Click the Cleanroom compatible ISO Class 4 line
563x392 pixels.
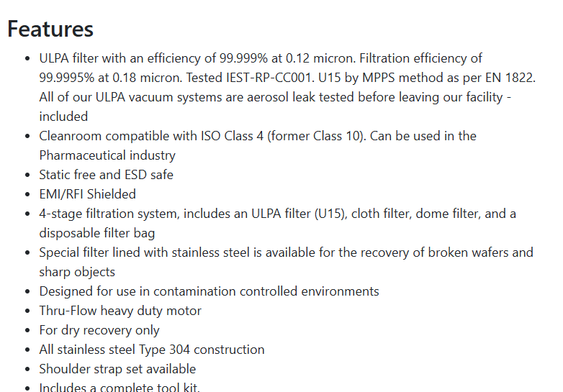tap(258, 136)
